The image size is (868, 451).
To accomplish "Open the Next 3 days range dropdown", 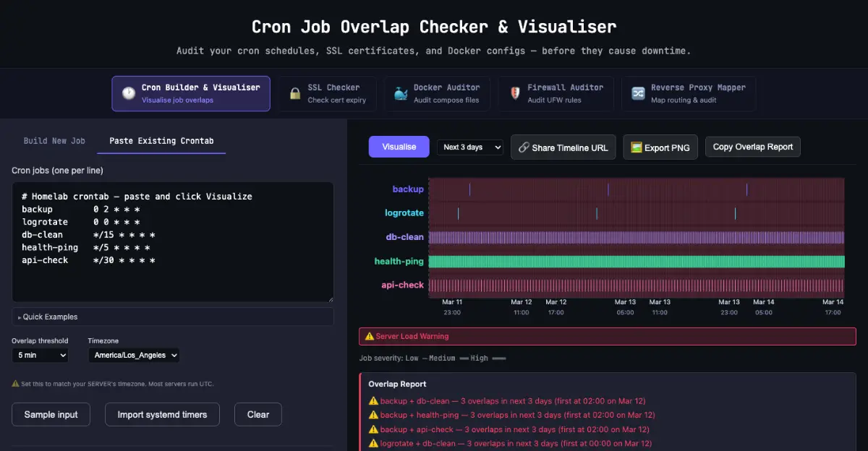I will (x=470, y=147).
